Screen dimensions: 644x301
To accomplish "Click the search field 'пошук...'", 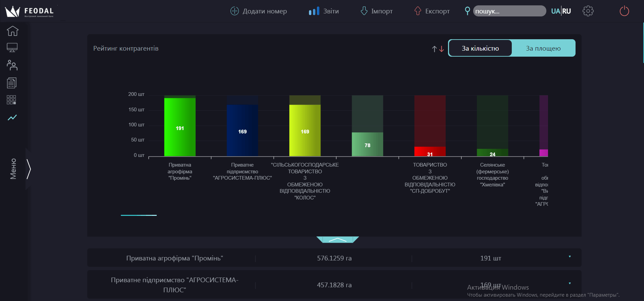I will coord(509,11).
